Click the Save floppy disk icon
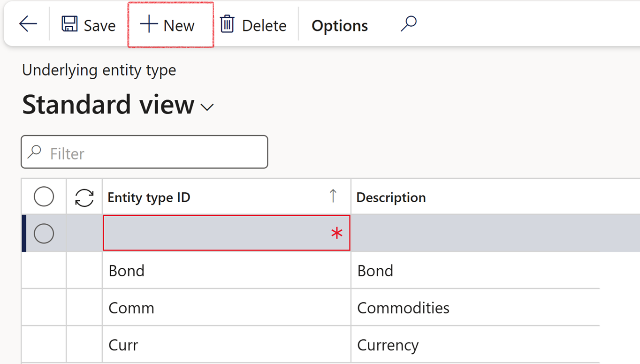 point(70,24)
